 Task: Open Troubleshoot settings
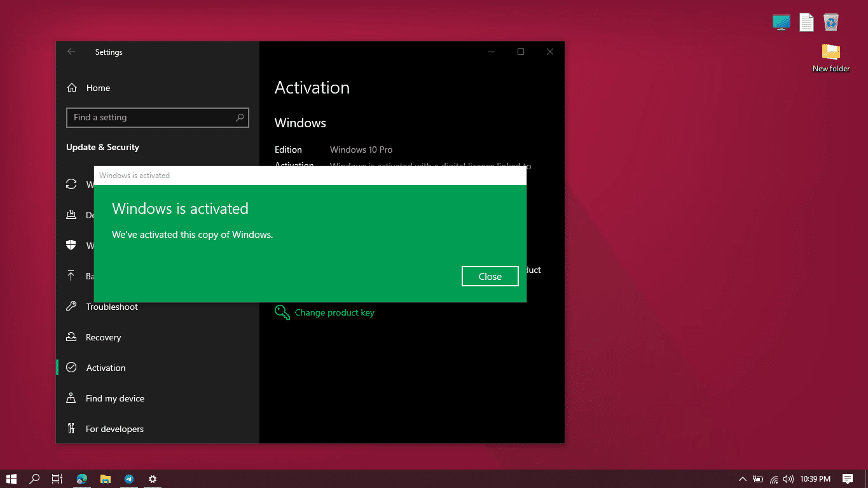coord(111,307)
